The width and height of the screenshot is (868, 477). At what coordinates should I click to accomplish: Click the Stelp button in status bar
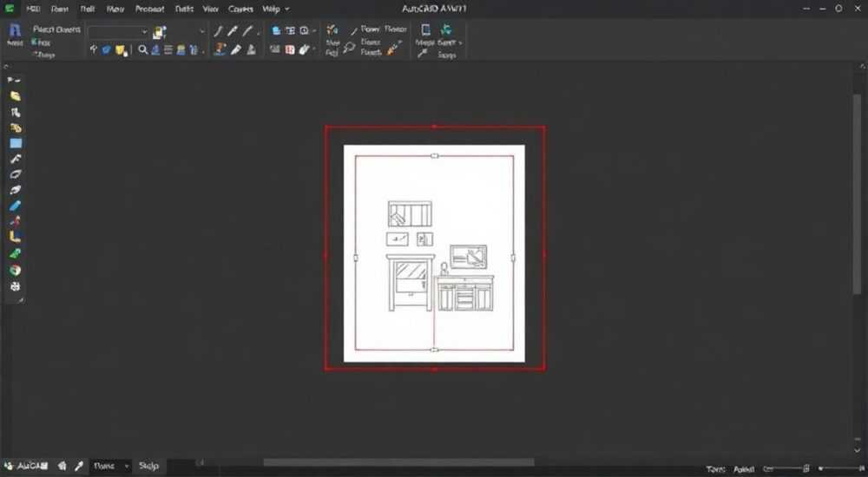pos(149,466)
